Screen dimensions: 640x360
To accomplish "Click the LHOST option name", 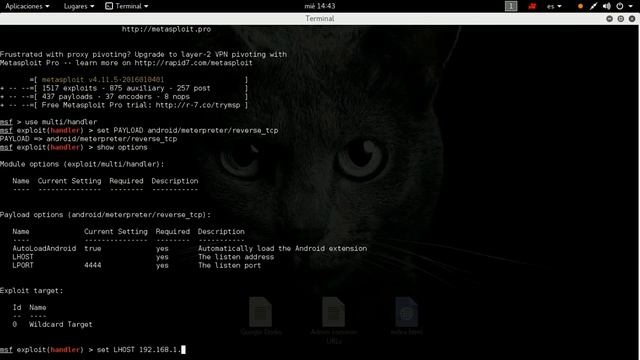I will coord(23,257).
